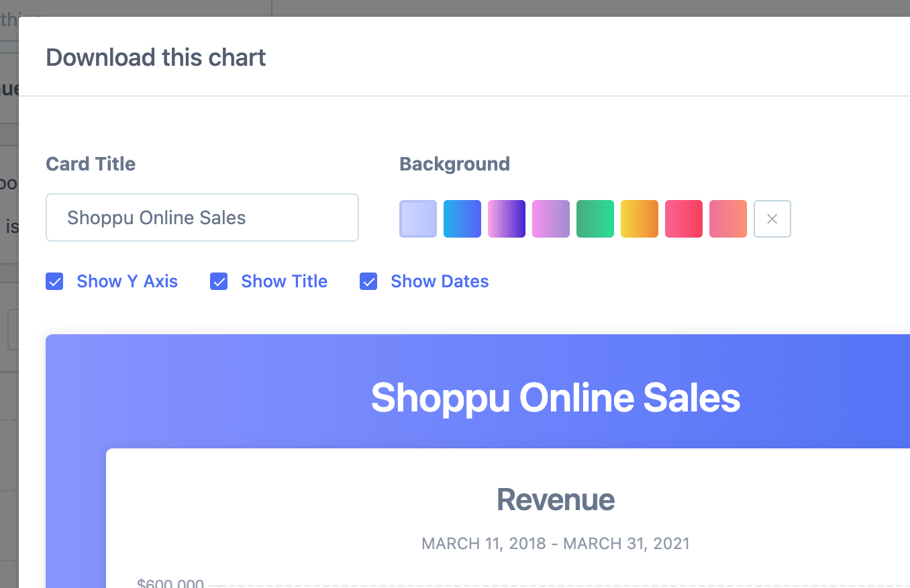Select the crimson background swatch

(x=683, y=218)
